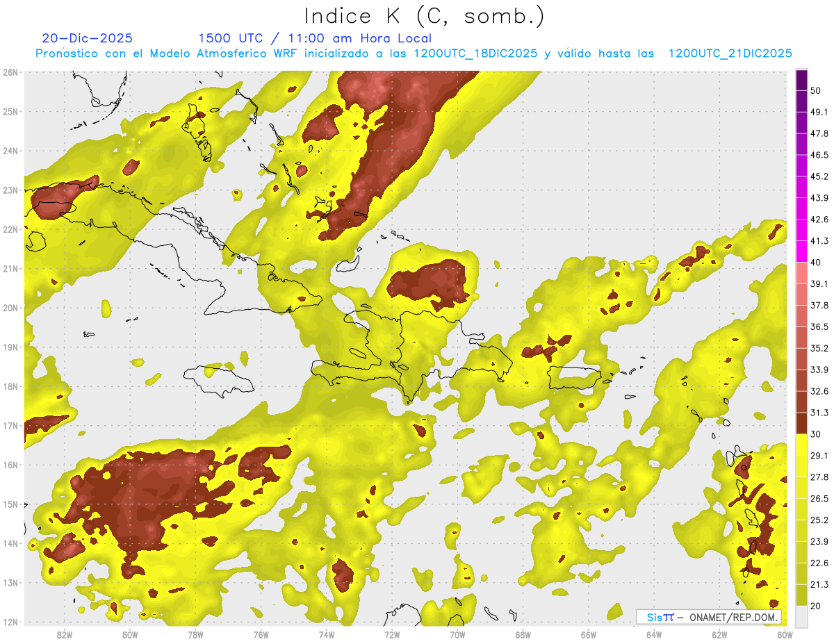This screenshot has width=834, height=644.
Task: Click the "46.5" colorbar label
Action: 819,155
